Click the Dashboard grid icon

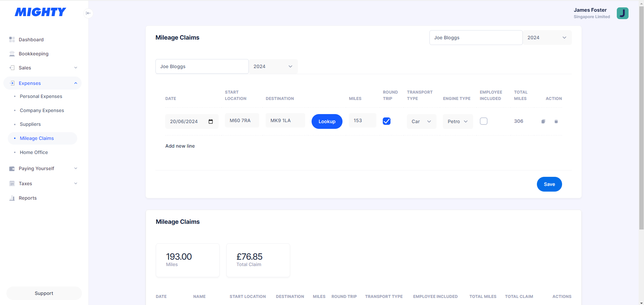[x=12, y=40]
